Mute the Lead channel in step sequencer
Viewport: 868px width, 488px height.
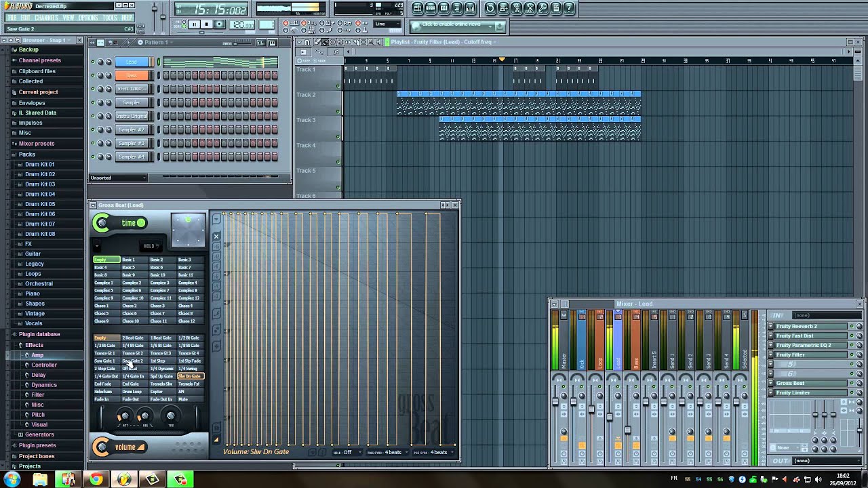click(94, 62)
